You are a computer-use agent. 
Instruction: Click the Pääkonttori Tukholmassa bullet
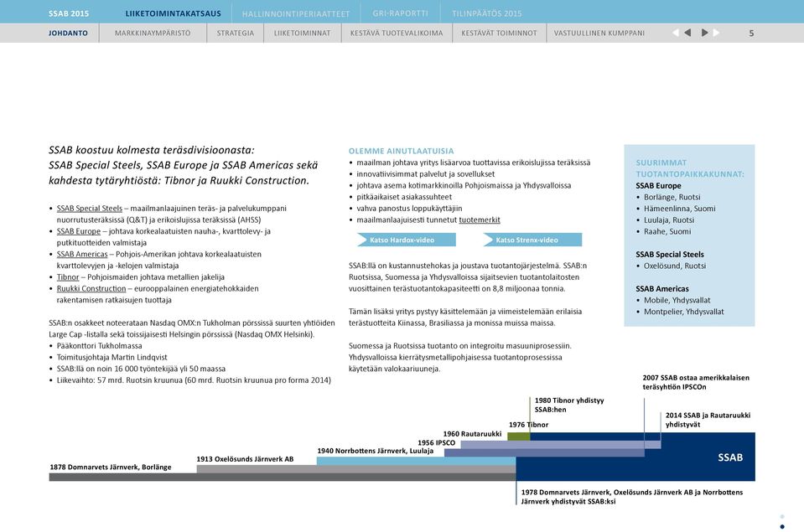100,346
